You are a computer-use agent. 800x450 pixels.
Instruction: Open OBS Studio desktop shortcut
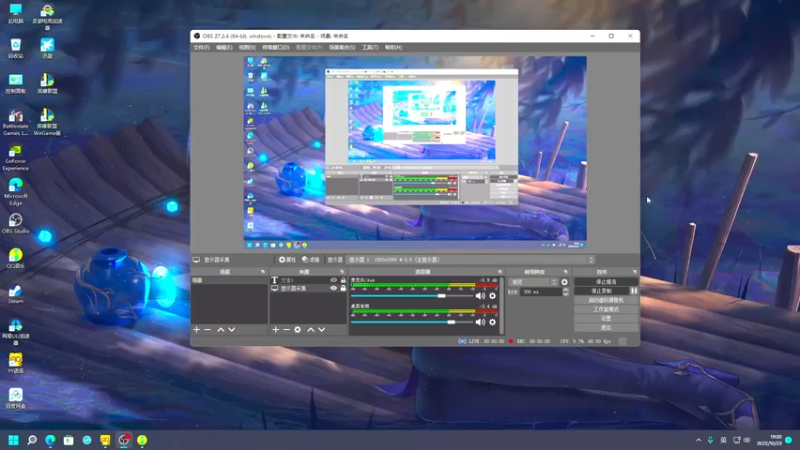[15, 223]
